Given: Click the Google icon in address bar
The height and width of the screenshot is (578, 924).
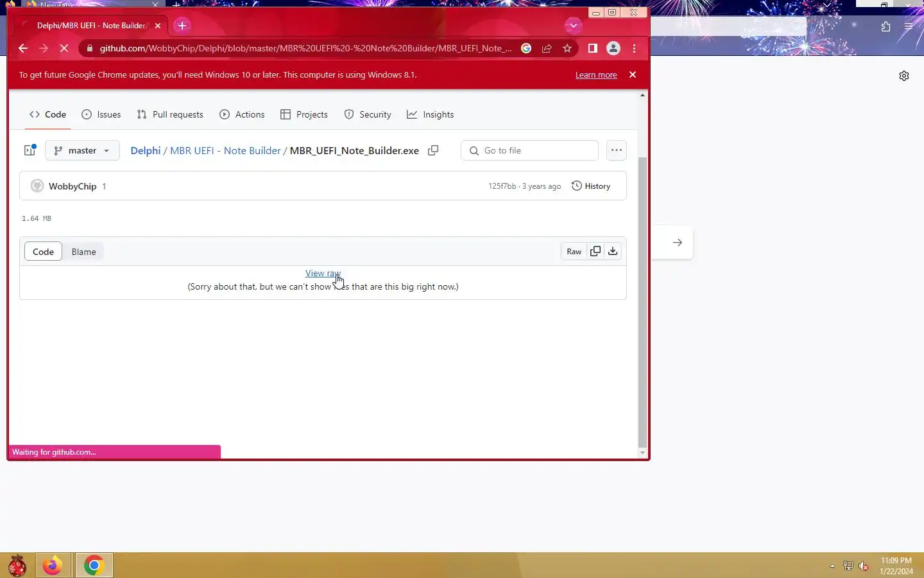Looking at the screenshot, I should 526,48.
